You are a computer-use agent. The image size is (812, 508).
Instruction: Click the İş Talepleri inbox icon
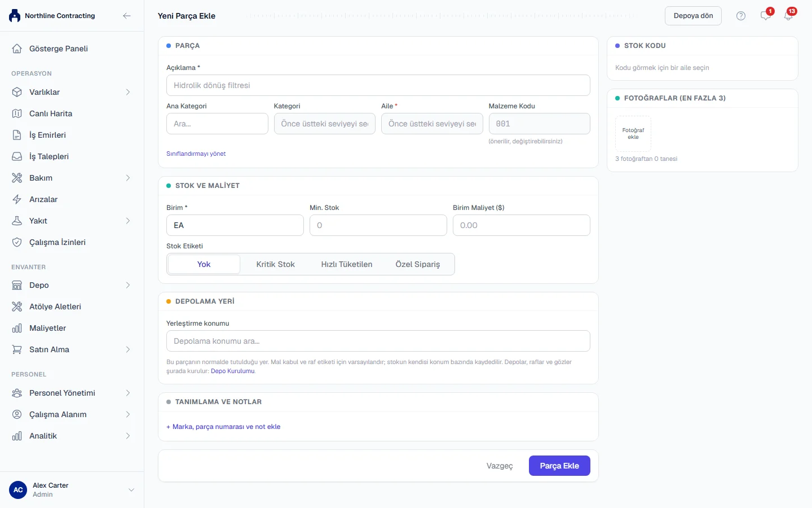pos(17,156)
